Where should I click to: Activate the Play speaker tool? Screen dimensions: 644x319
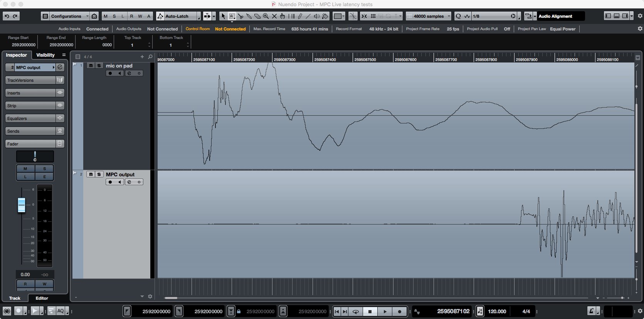317,16
